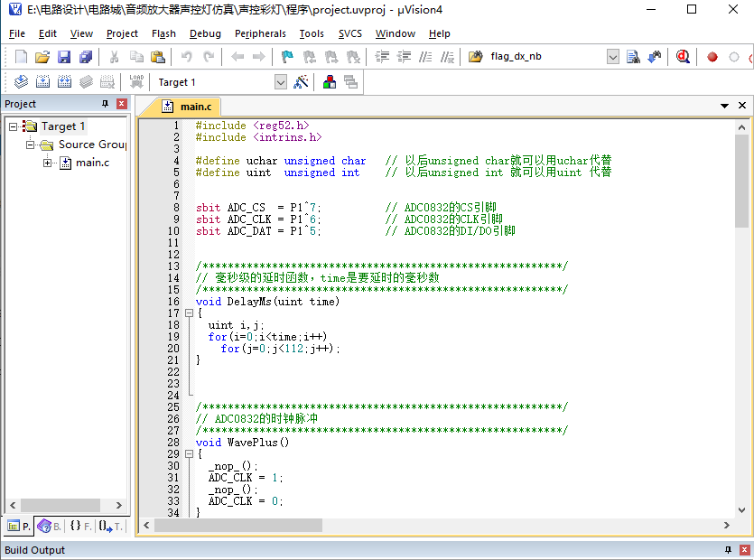
Task: Open the Project menu
Action: pos(122,33)
